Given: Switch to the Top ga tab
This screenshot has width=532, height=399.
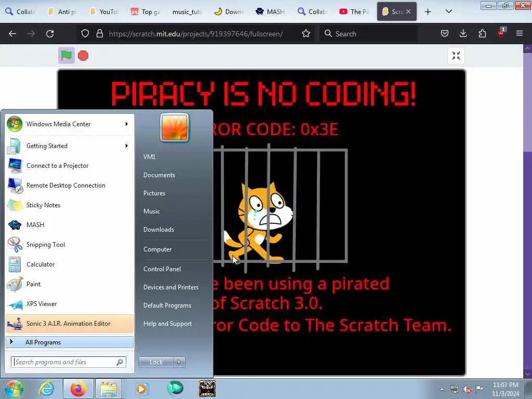Looking at the screenshot, I should point(146,12).
